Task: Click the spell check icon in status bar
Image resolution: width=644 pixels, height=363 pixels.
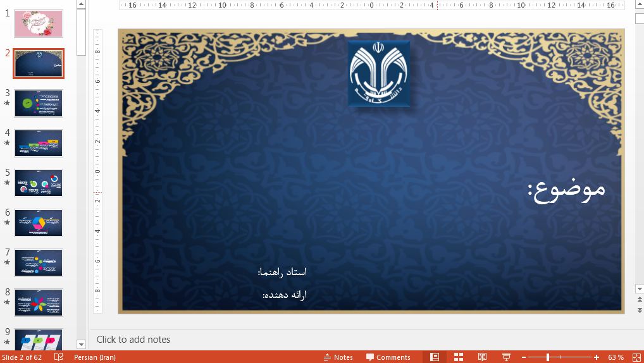Action: tap(59, 357)
